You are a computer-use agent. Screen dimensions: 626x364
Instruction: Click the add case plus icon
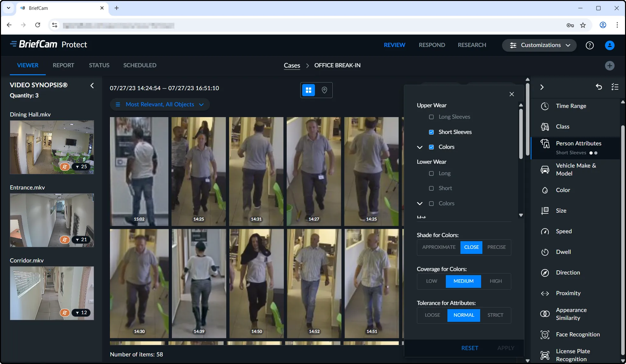point(609,66)
